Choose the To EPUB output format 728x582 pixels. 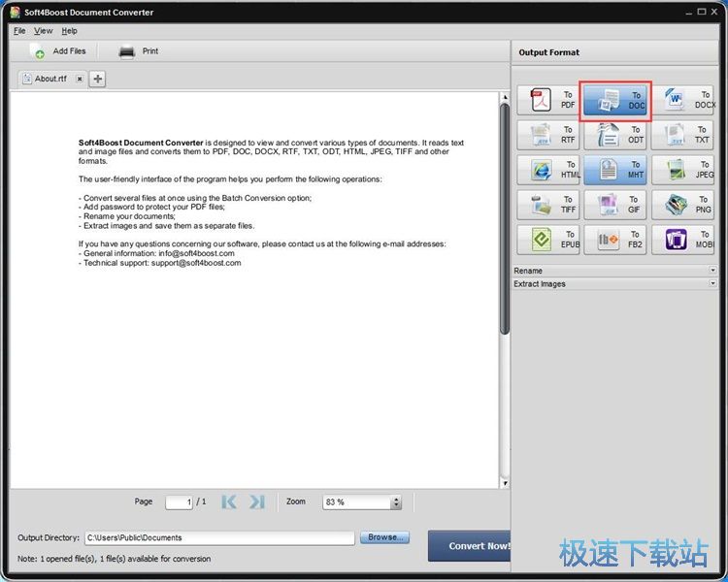547,240
